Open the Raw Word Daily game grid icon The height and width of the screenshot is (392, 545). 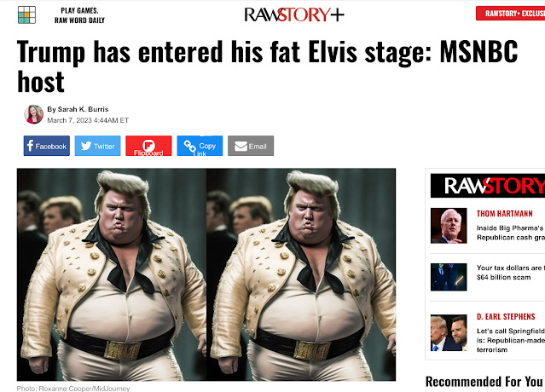click(x=26, y=15)
